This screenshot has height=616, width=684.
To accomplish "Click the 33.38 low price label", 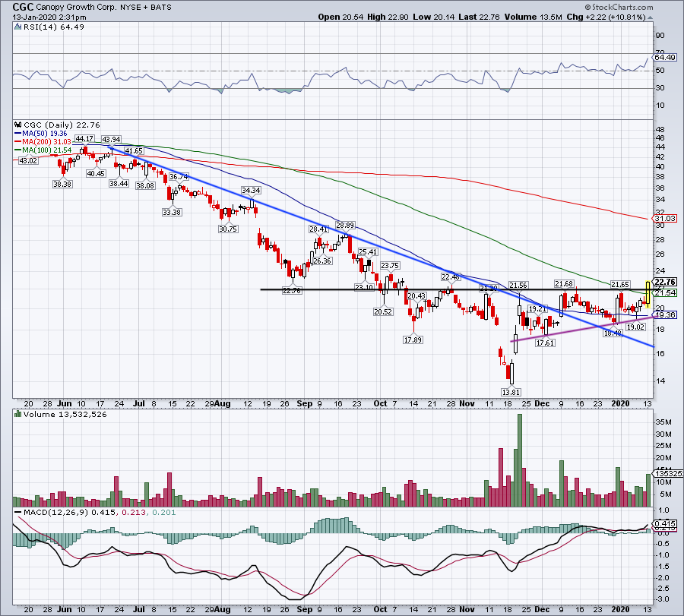I will pyautogui.click(x=172, y=212).
